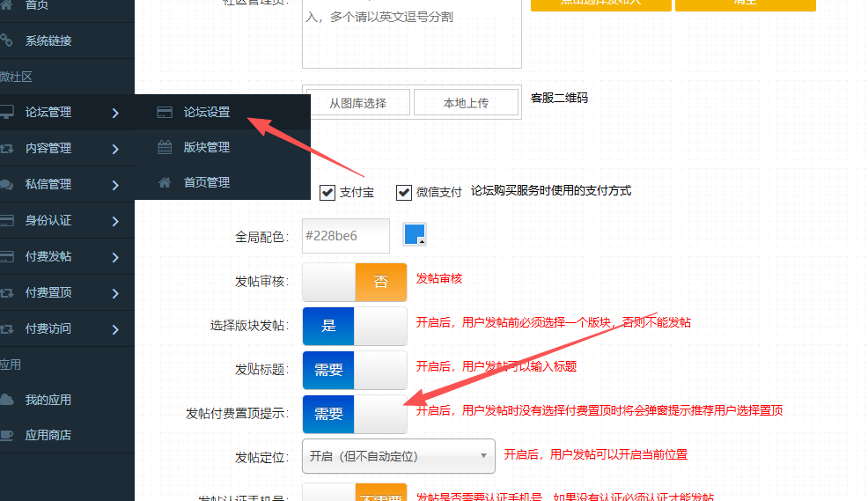Image resolution: width=868 pixels, height=501 pixels.
Task: Open the blue 全局配色 color swatch
Action: (x=414, y=234)
